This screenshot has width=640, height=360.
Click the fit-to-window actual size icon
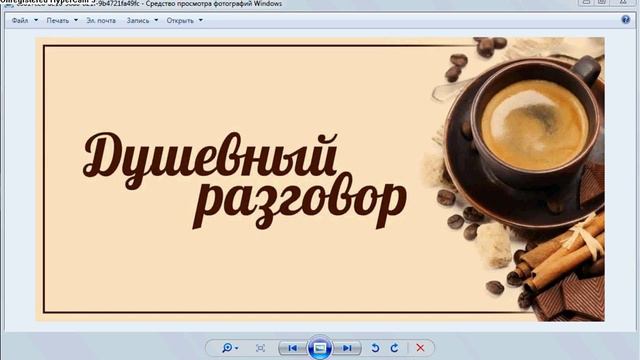coord(260,348)
